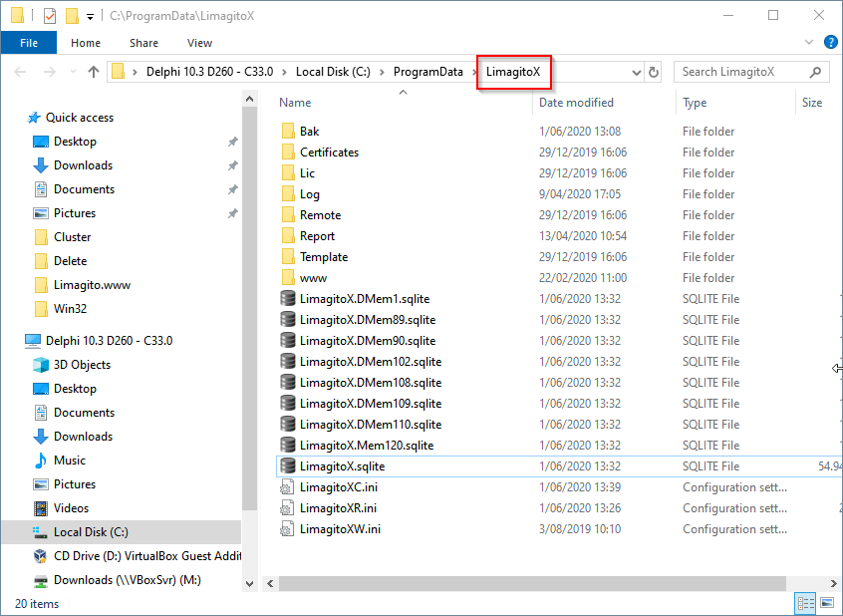Select Win32 folder in Quick access

point(70,308)
